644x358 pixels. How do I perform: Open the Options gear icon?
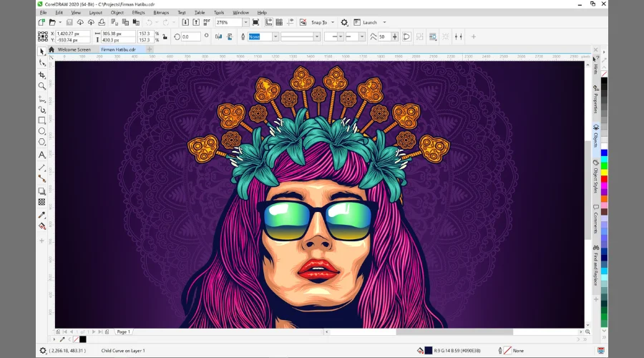[344, 22]
